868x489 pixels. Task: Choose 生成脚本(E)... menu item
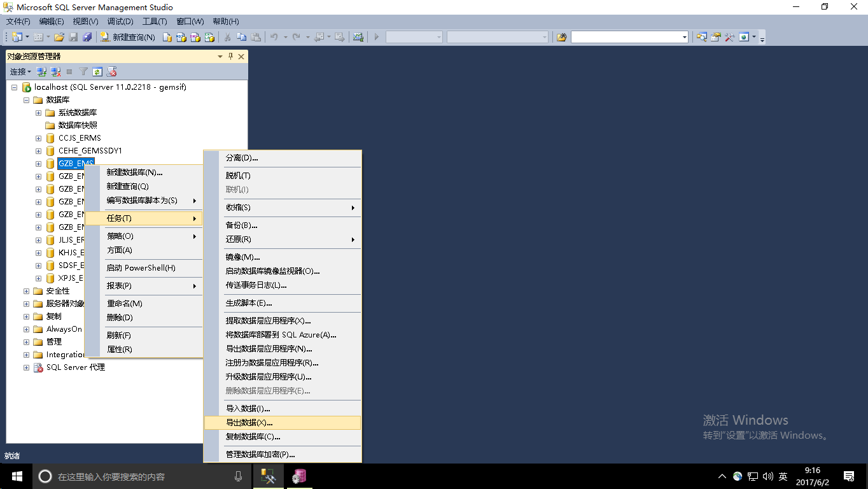(x=283, y=303)
